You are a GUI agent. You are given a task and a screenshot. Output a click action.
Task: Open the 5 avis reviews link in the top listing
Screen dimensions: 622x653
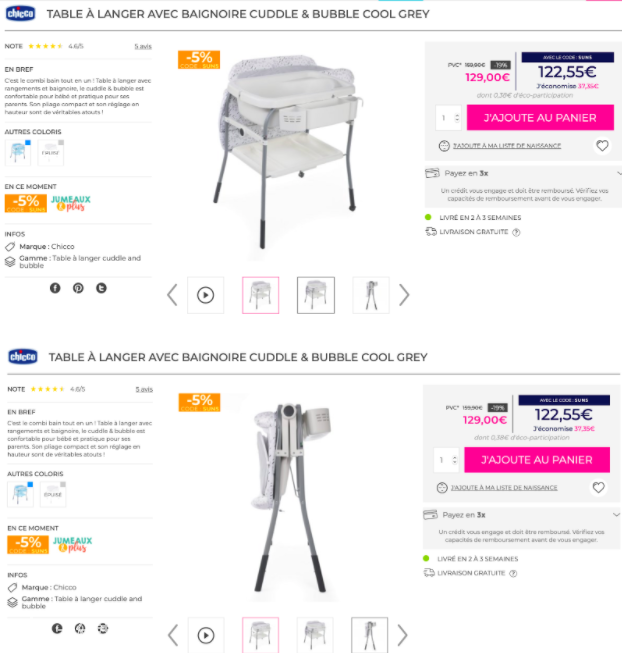click(143, 46)
